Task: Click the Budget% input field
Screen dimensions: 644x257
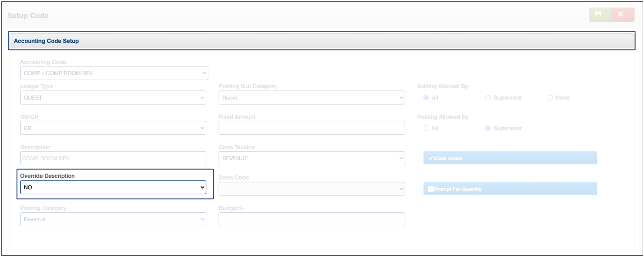Action: tap(311, 219)
